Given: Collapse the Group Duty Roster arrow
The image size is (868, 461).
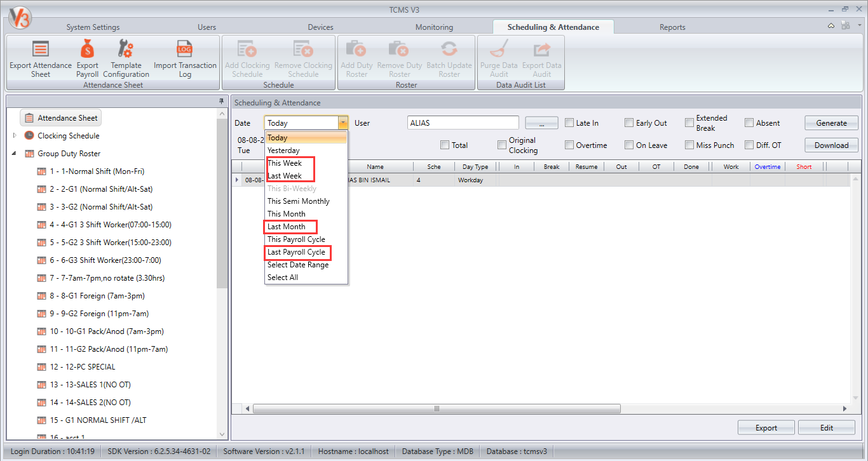Looking at the screenshot, I should pos(15,154).
